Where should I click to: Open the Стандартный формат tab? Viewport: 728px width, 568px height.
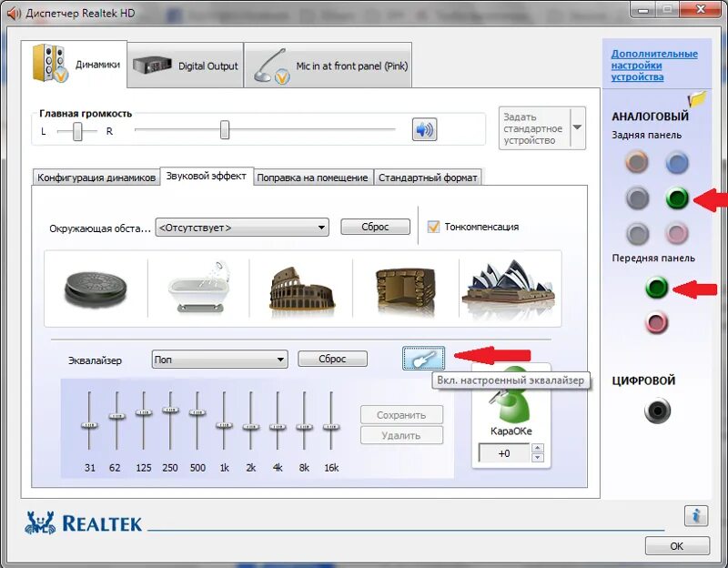click(428, 177)
